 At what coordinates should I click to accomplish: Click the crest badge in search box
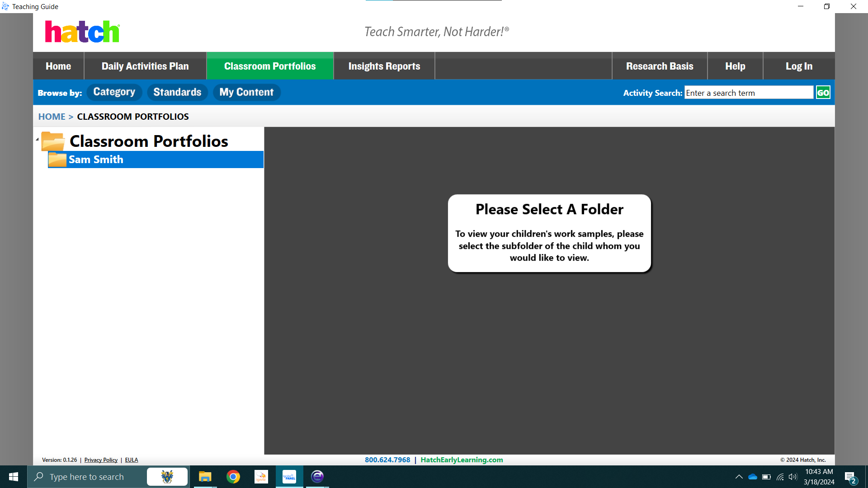(167, 477)
